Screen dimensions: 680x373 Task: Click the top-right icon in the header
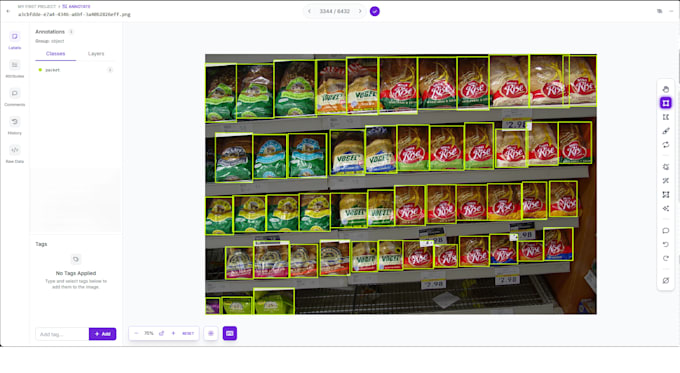[x=660, y=11]
